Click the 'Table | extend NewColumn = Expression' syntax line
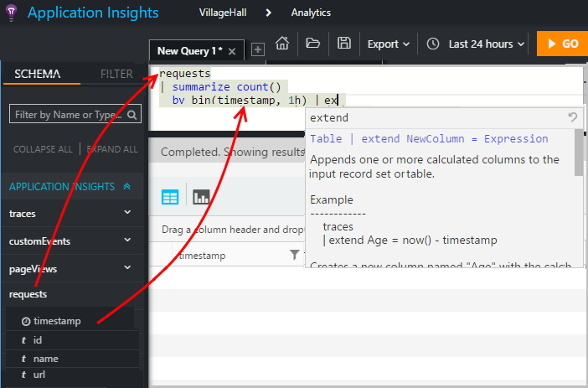588x388 pixels. coord(429,139)
